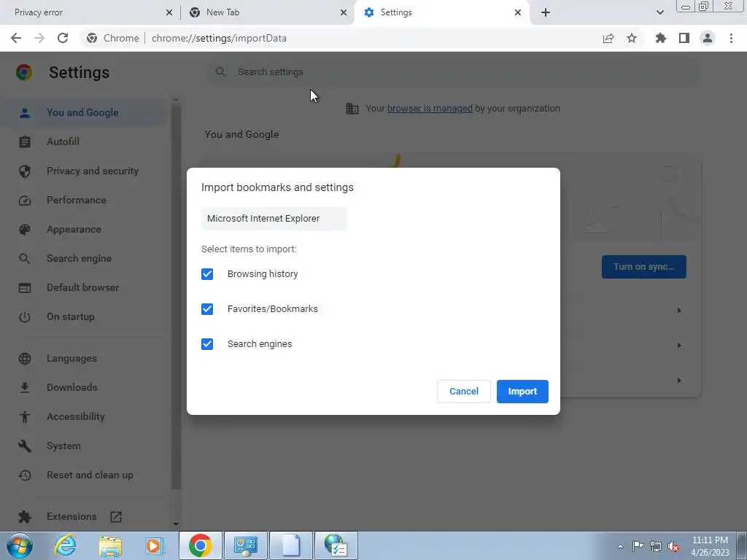Open the control panel taskbar icon
The image size is (747, 560).
[x=246, y=545]
